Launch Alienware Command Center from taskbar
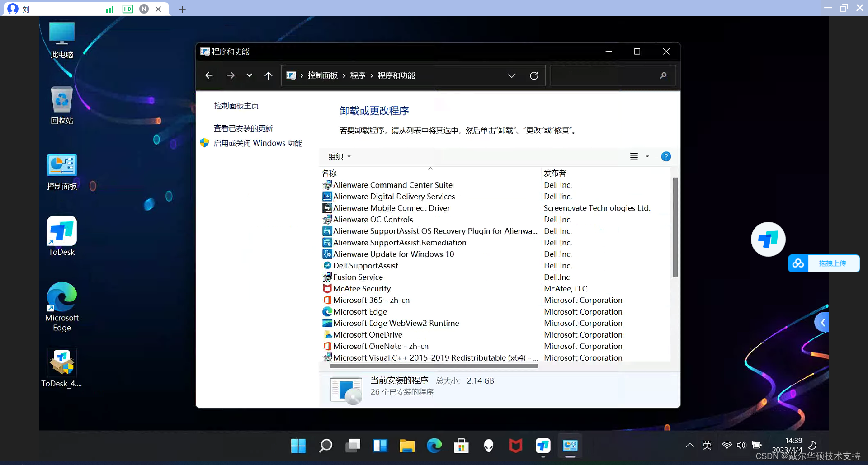 (488, 446)
